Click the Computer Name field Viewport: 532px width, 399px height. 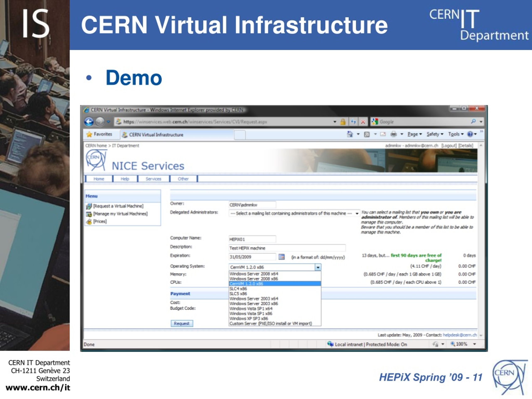pyautogui.click(x=252, y=239)
